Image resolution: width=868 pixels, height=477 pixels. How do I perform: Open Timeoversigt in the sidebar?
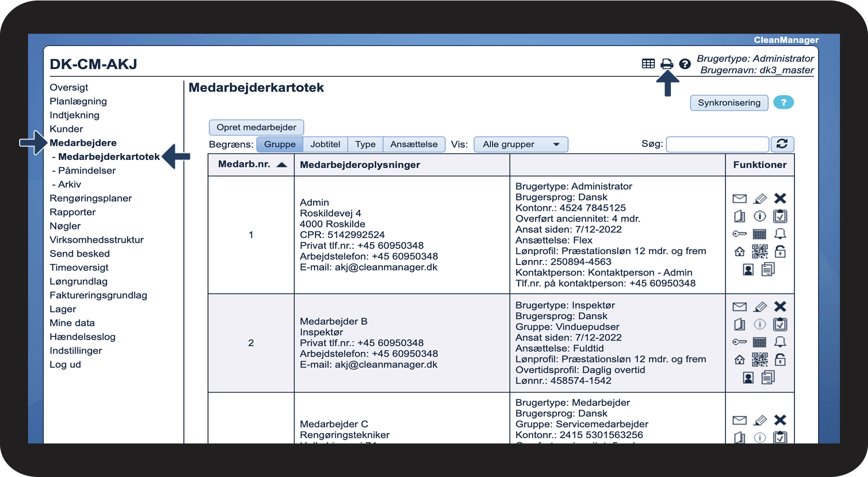pos(79,268)
